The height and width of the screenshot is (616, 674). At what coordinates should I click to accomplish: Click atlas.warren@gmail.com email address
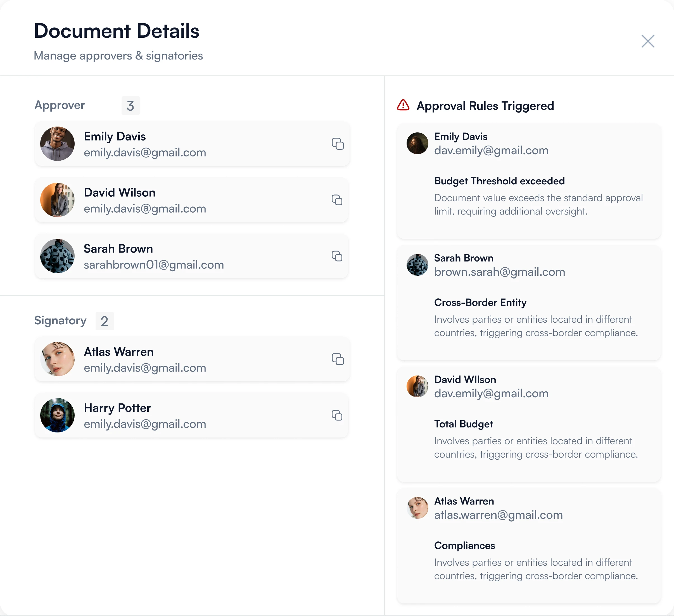tap(498, 515)
